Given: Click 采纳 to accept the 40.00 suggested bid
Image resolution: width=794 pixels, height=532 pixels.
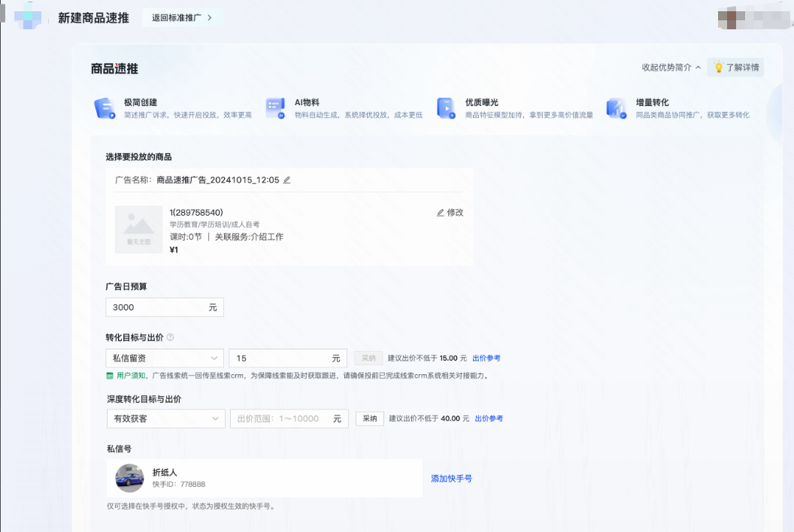Looking at the screenshot, I should tap(369, 419).
